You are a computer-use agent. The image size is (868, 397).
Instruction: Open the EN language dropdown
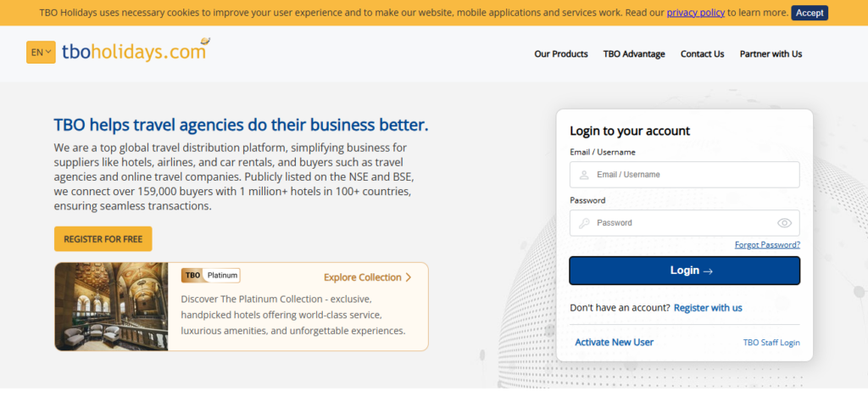click(41, 53)
